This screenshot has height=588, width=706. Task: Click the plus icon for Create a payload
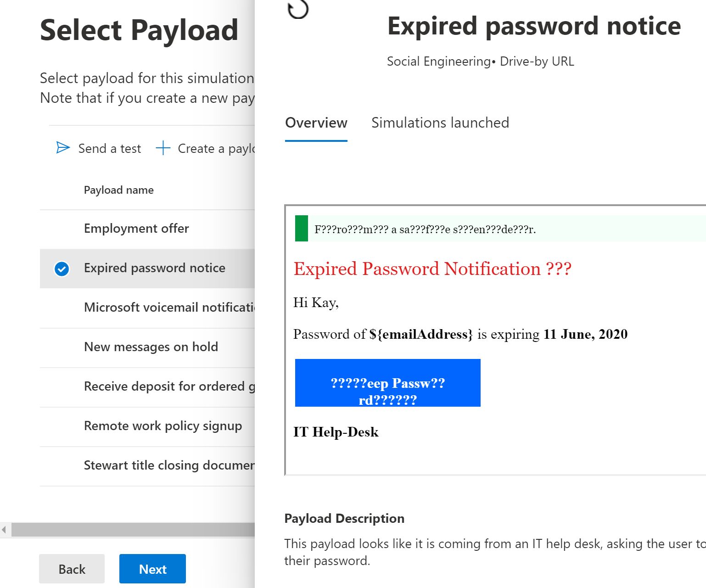(163, 148)
